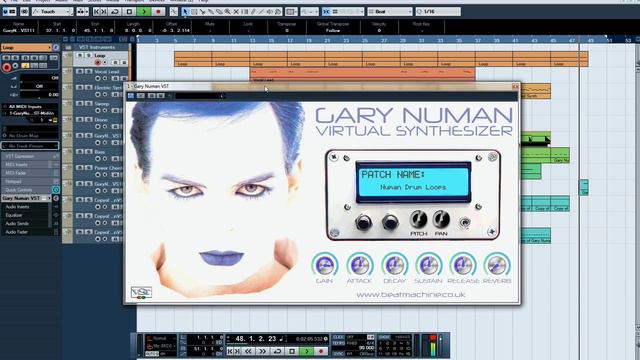Open the Loop track name dropdown in inspector
640x360 pixels.
[x=26, y=48]
